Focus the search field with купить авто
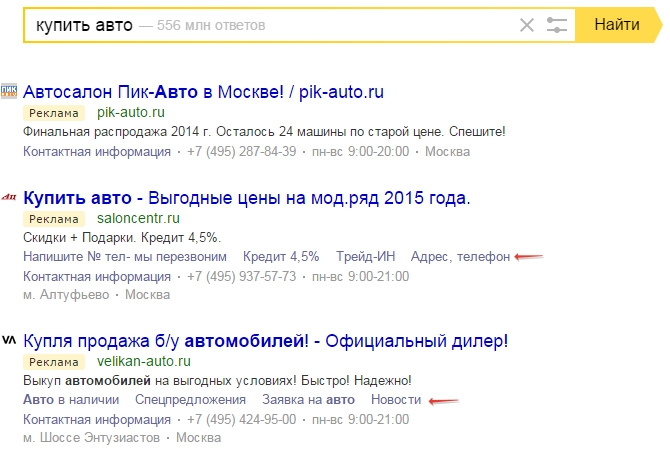The width and height of the screenshot is (670, 455). point(300,25)
